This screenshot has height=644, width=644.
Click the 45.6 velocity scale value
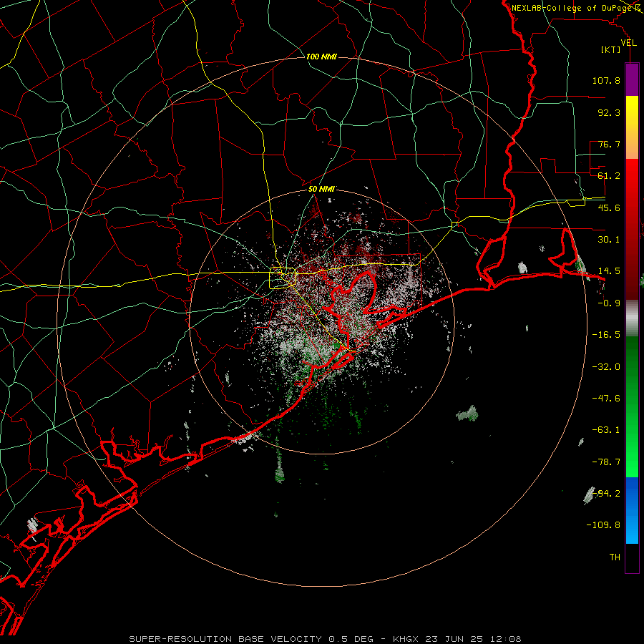[609, 208]
